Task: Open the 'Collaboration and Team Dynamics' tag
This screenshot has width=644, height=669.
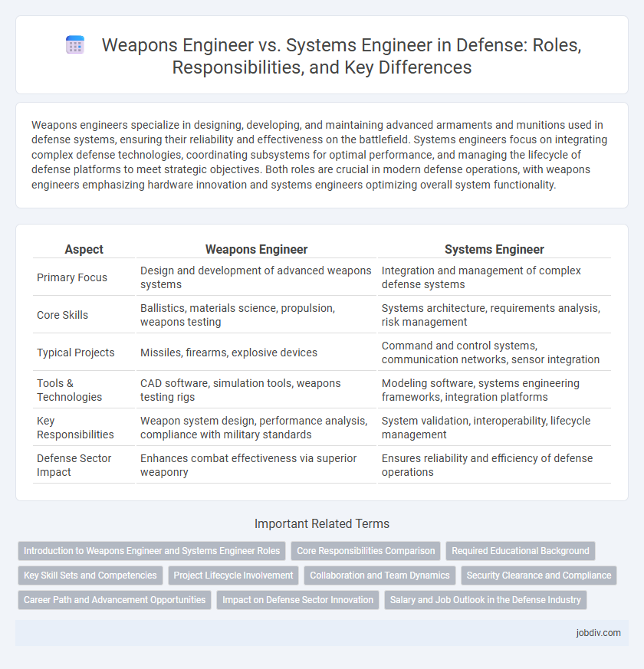Action: [x=379, y=576]
